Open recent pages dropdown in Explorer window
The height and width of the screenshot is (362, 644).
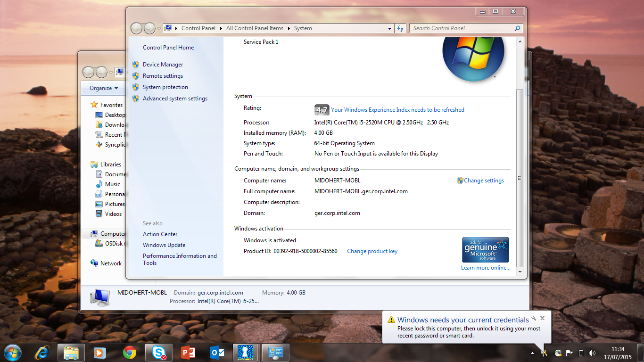[111, 72]
